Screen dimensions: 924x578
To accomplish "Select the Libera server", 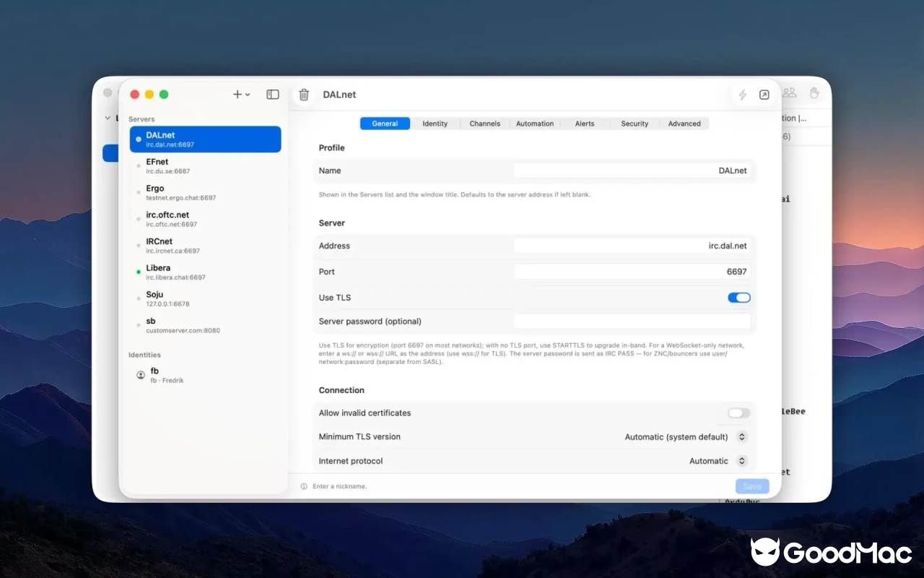I will click(206, 272).
